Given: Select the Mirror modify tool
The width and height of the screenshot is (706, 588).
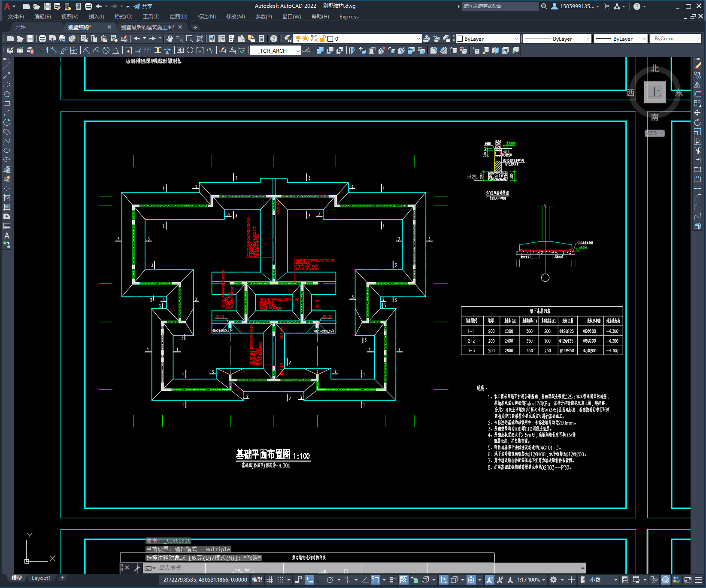Looking at the screenshot, I should tap(697, 85).
